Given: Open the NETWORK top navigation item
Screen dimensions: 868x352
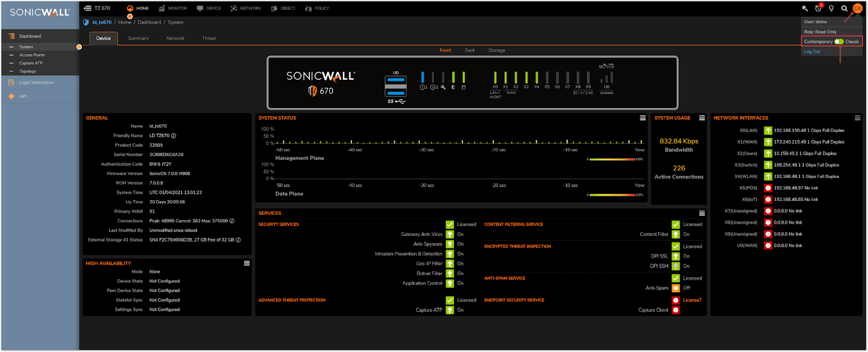Looking at the screenshot, I should [x=246, y=8].
